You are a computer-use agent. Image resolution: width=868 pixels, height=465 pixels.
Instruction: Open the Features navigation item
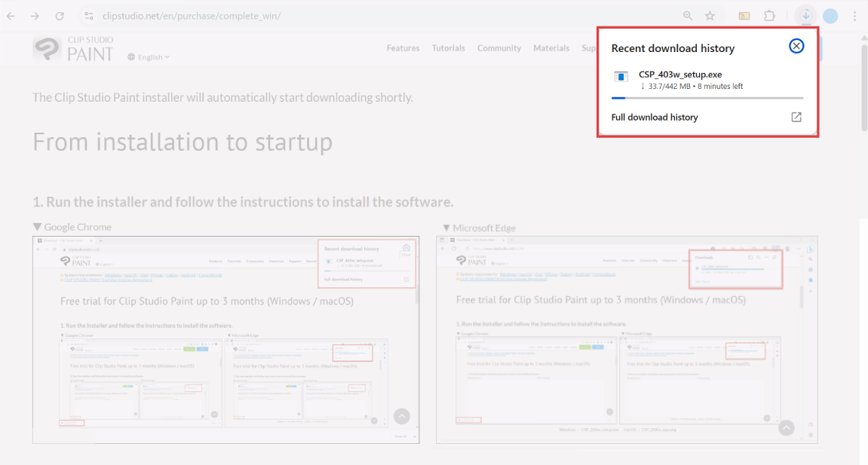point(403,48)
